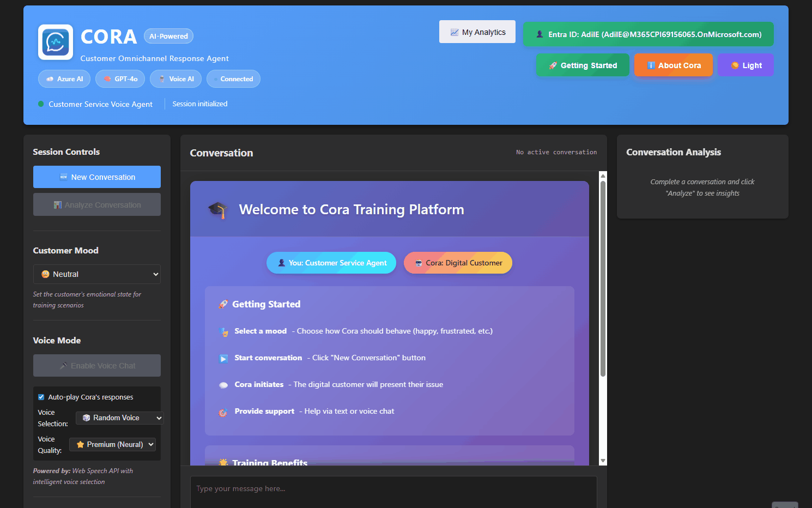Click the rocket icon beside Getting Started heading
Image resolution: width=812 pixels, height=508 pixels.
click(x=223, y=305)
